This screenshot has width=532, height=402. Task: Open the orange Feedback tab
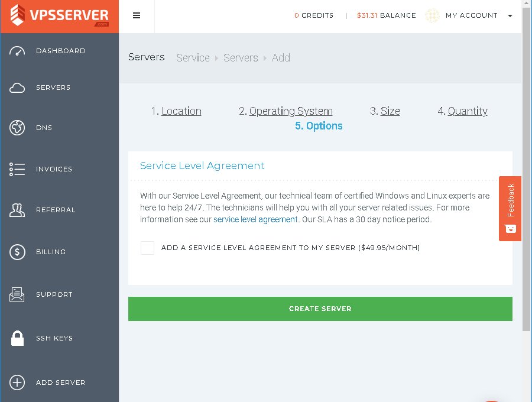[510, 209]
